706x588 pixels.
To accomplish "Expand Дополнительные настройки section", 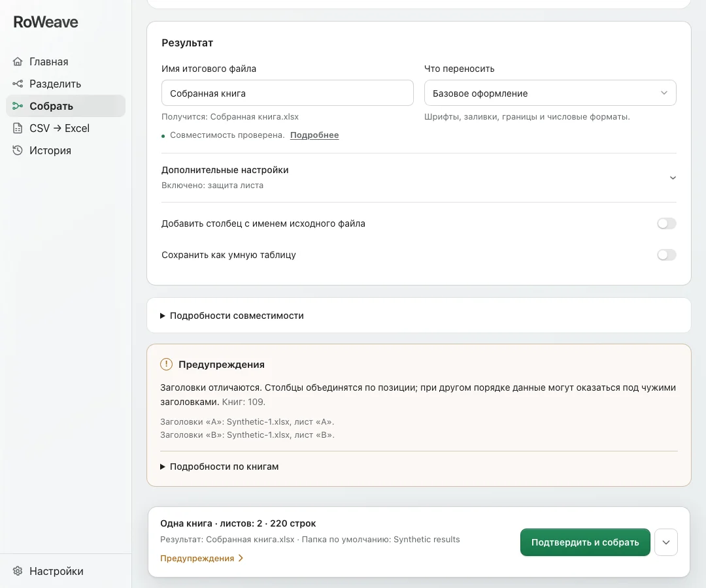I will (419, 177).
